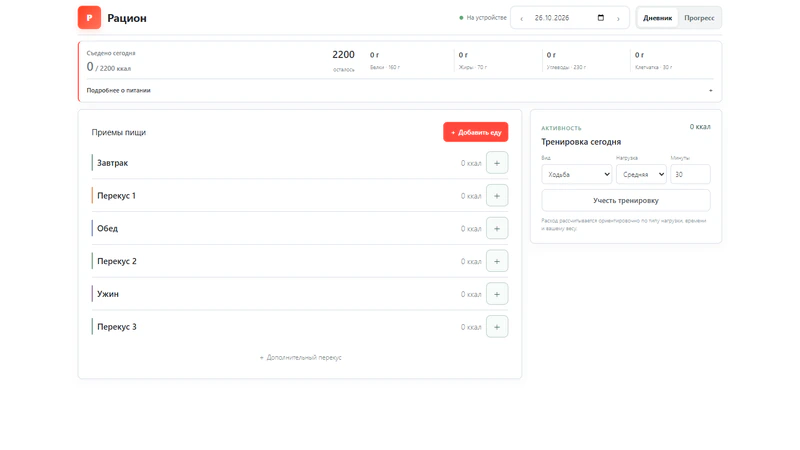Click the Углеводы 230 г stat
Viewport: 800px width, 450px height.
(566, 60)
